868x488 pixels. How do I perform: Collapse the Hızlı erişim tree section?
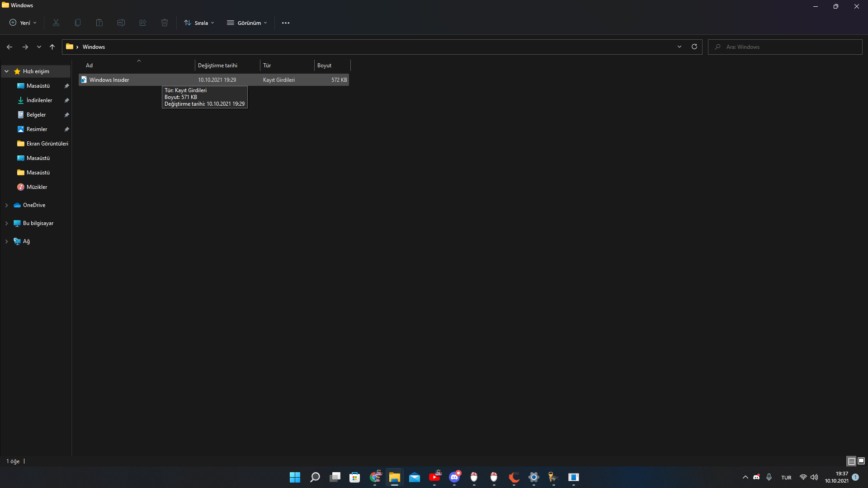click(7, 71)
